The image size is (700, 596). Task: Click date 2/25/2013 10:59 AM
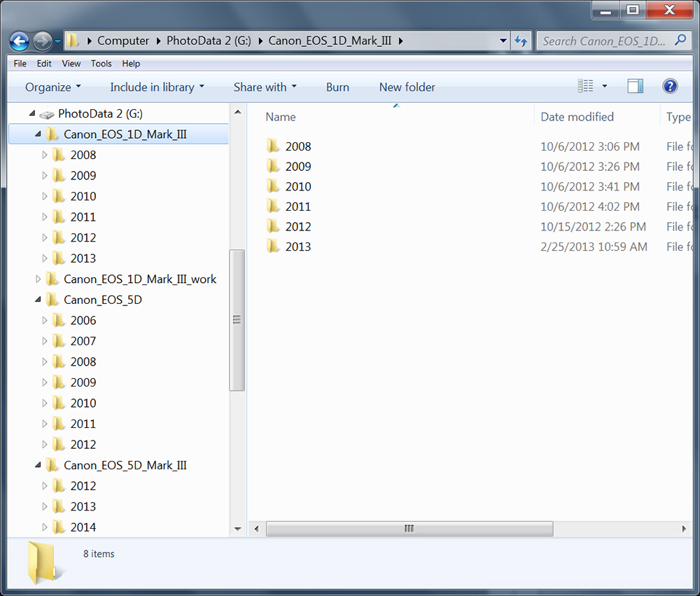(594, 247)
